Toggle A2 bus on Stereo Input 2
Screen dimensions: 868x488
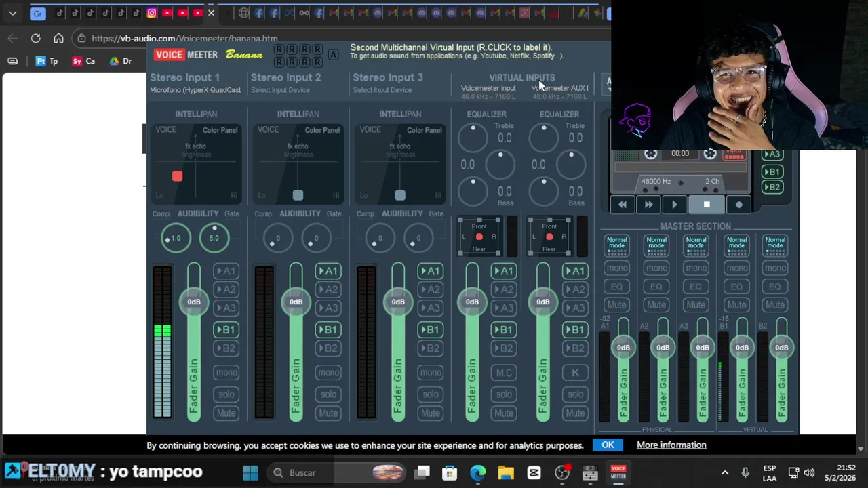coord(328,289)
